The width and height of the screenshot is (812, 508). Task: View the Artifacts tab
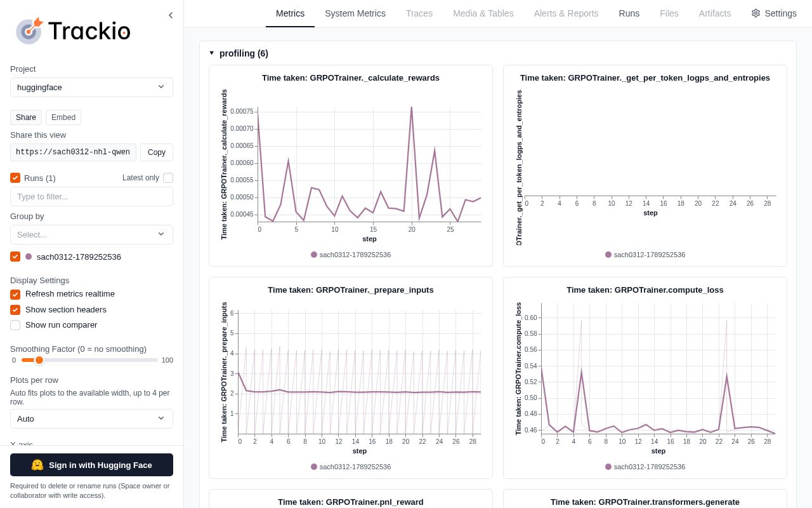click(x=715, y=13)
